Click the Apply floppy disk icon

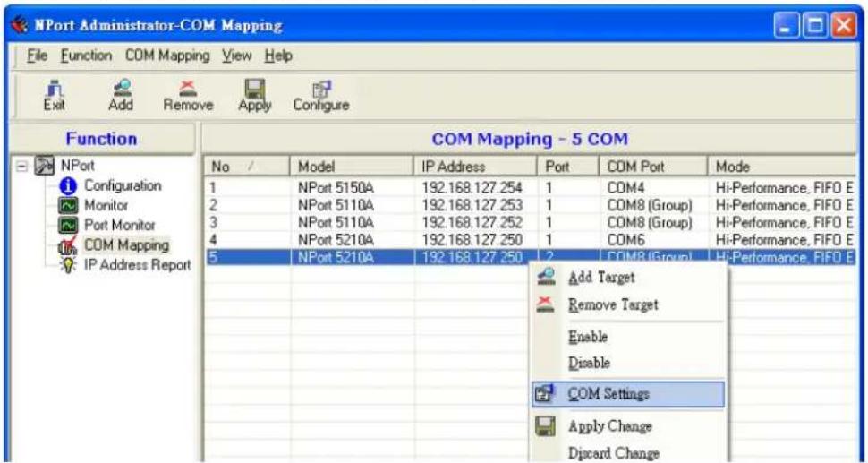pyautogui.click(x=255, y=88)
